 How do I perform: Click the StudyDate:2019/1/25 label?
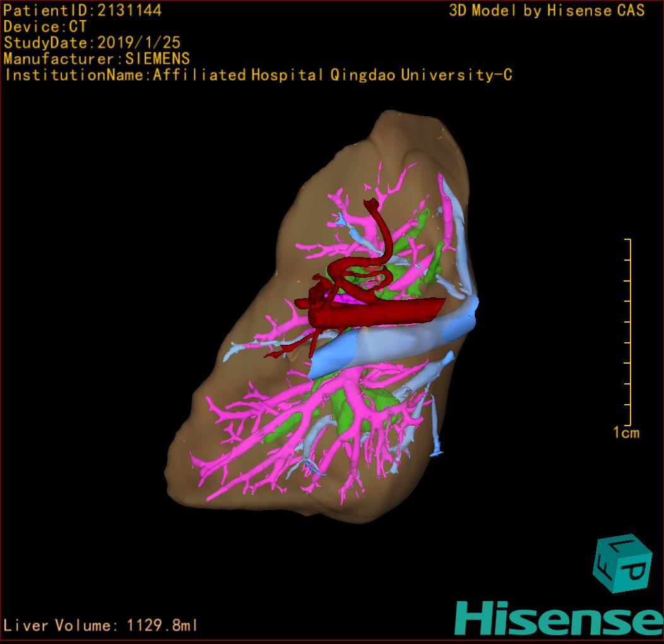click(x=92, y=43)
